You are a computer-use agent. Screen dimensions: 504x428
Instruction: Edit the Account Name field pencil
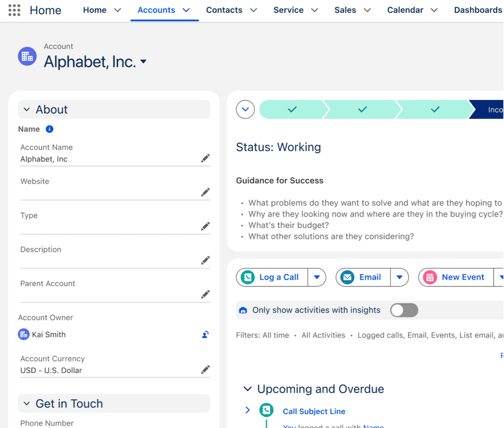pyautogui.click(x=205, y=158)
